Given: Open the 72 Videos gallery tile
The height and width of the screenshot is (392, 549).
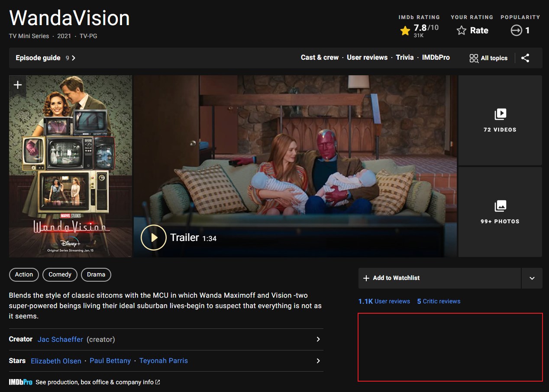Looking at the screenshot, I should (500, 120).
